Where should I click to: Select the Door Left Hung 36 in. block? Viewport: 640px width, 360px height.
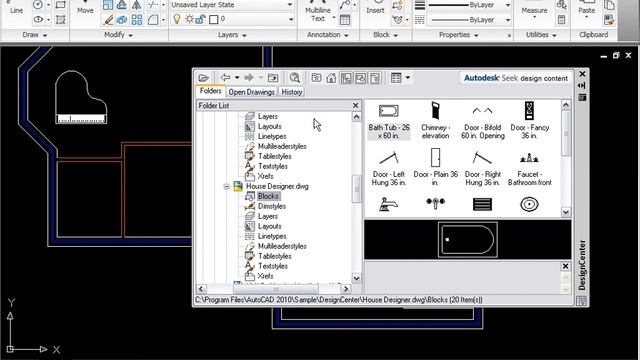(x=389, y=168)
